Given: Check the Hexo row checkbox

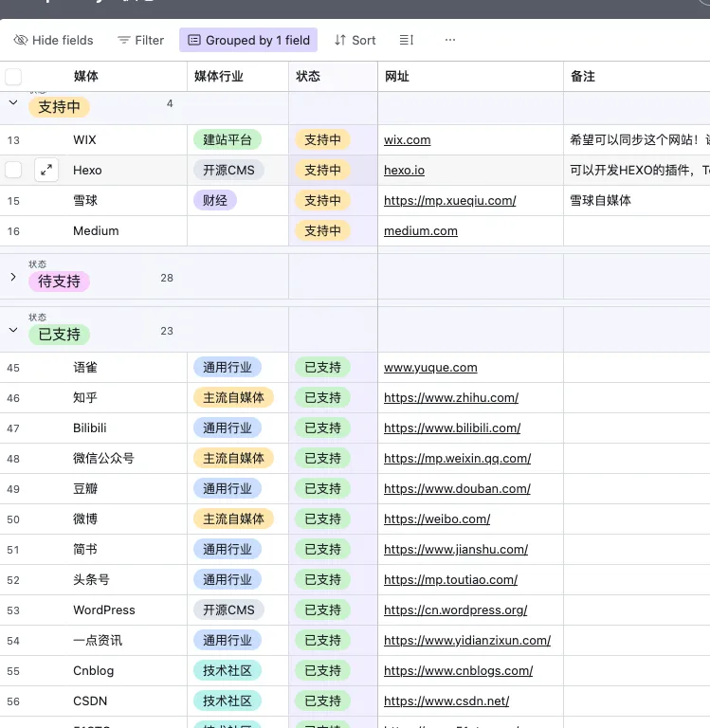Looking at the screenshot, I should point(13,170).
